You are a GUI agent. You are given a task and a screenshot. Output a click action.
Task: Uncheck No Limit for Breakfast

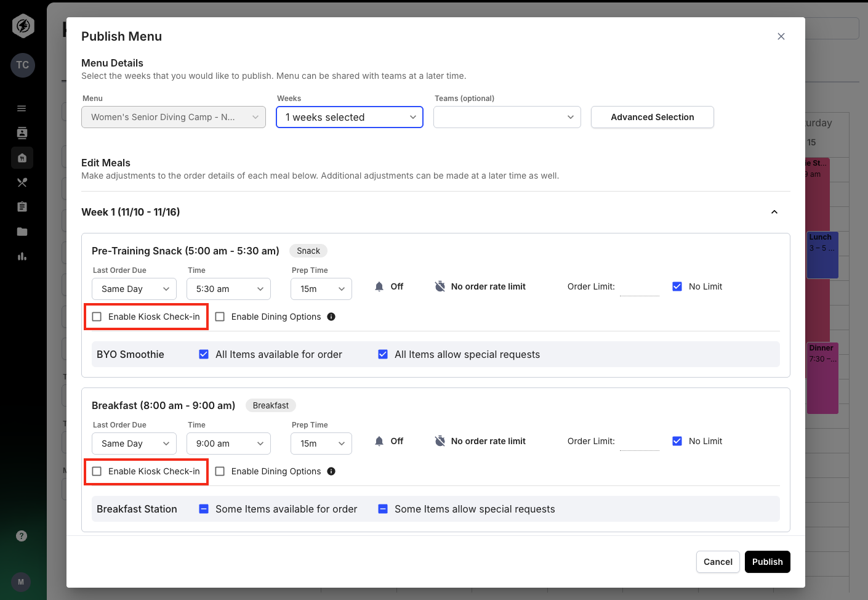tap(677, 441)
